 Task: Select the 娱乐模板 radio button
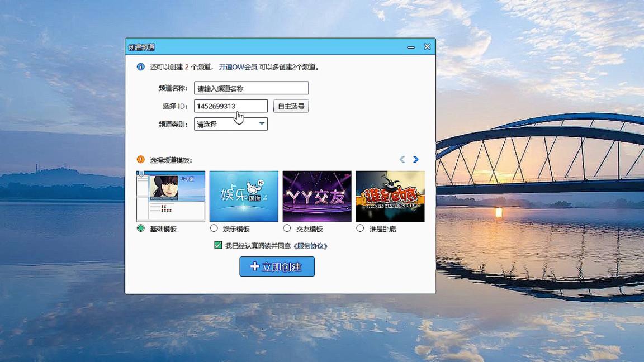pos(214,227)
